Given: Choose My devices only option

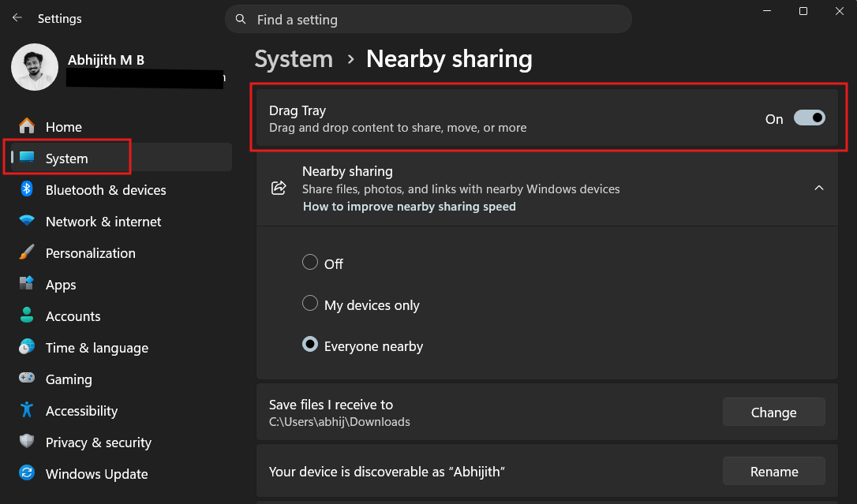Looking at the screenshot, I should click(310, 303).
